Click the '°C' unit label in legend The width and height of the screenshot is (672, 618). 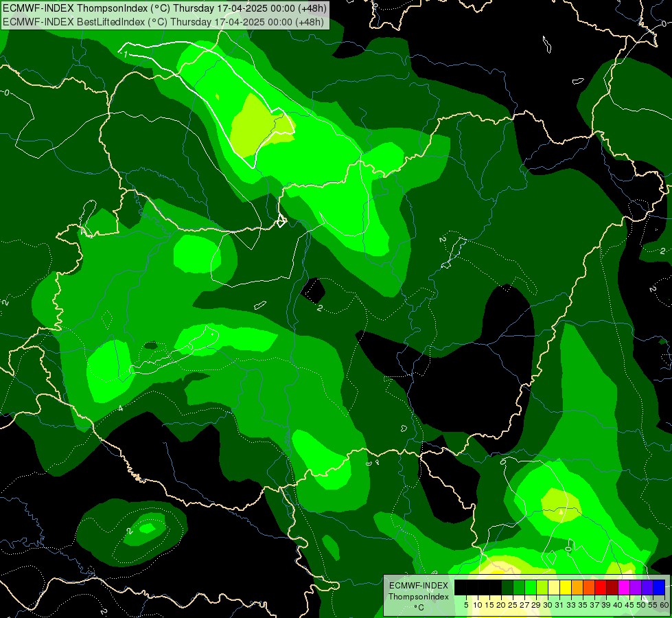(419, 607)
